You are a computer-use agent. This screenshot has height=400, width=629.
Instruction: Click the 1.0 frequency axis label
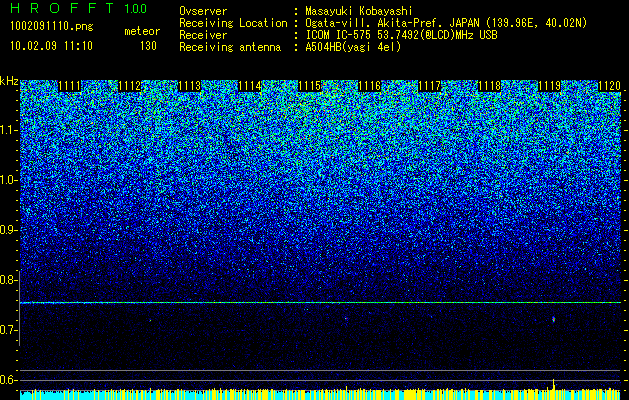pos(9,180)
